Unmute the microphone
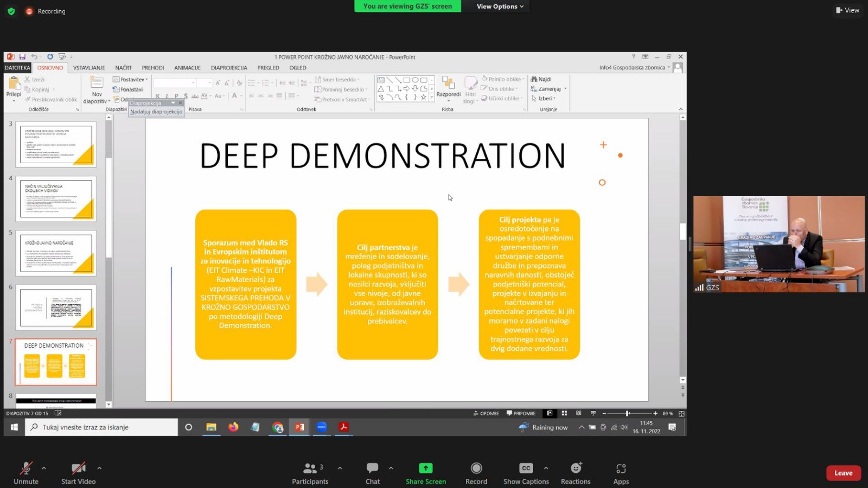 (25, 468)
